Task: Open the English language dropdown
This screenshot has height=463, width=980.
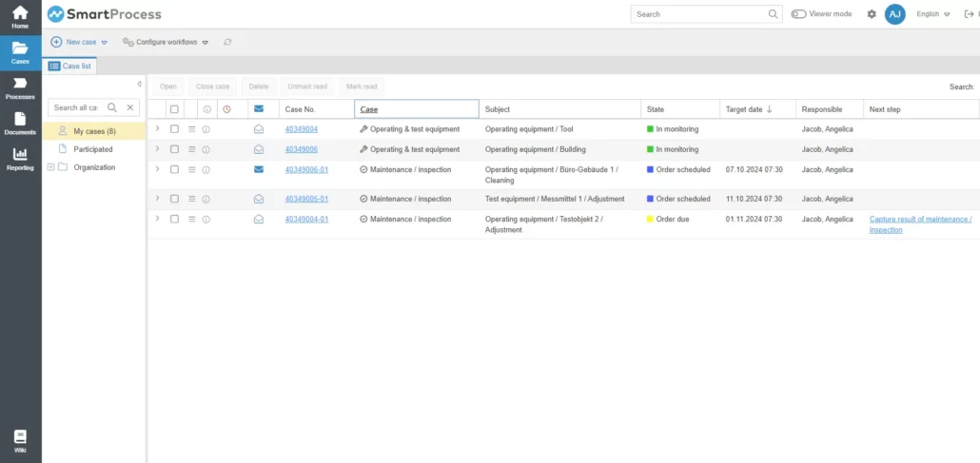Action: click(932, 13)
